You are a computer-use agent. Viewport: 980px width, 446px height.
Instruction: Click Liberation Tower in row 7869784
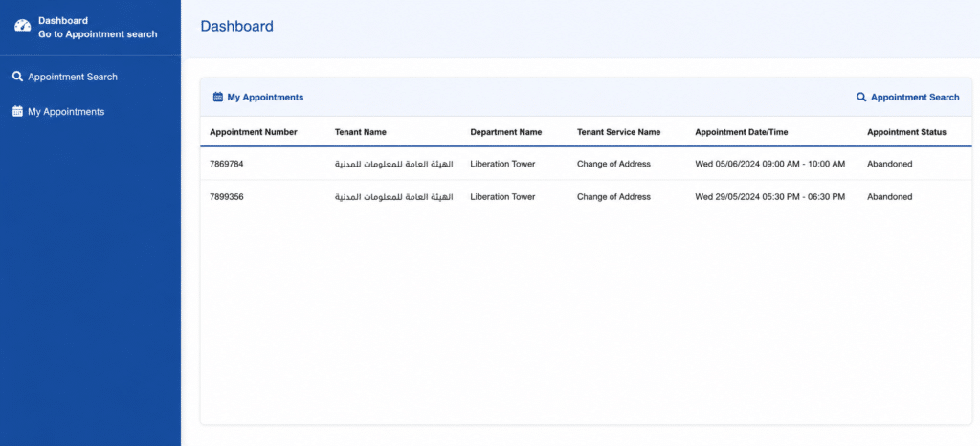502,164
